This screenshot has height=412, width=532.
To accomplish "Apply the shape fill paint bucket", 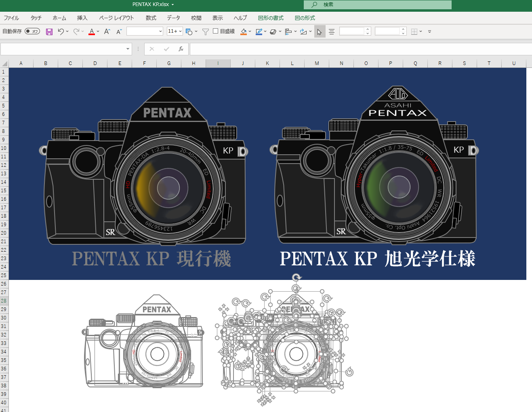I will (244, 32).
